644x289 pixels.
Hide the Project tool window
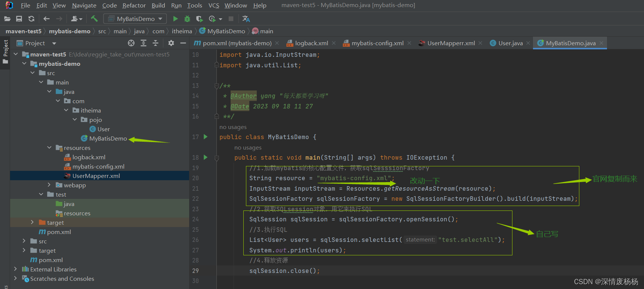[183, 43]
